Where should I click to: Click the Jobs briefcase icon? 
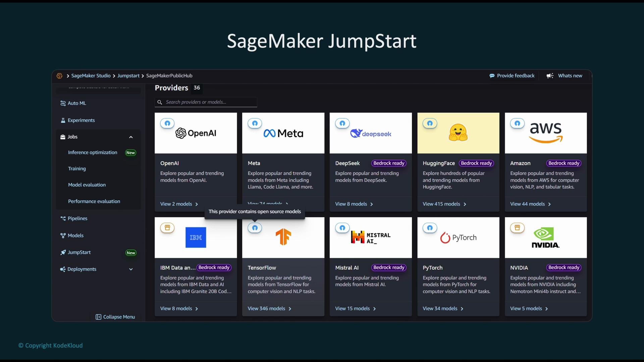[x=63, y=137]
